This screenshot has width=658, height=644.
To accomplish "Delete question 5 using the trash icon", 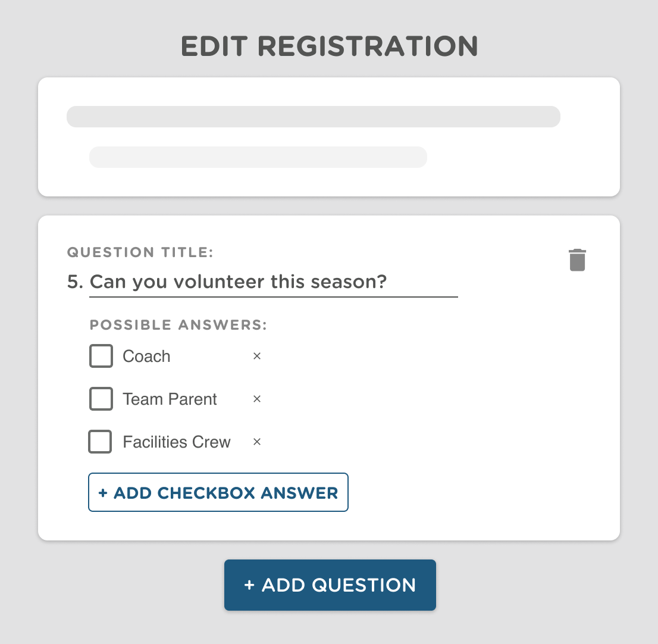I will click(576, 260).
